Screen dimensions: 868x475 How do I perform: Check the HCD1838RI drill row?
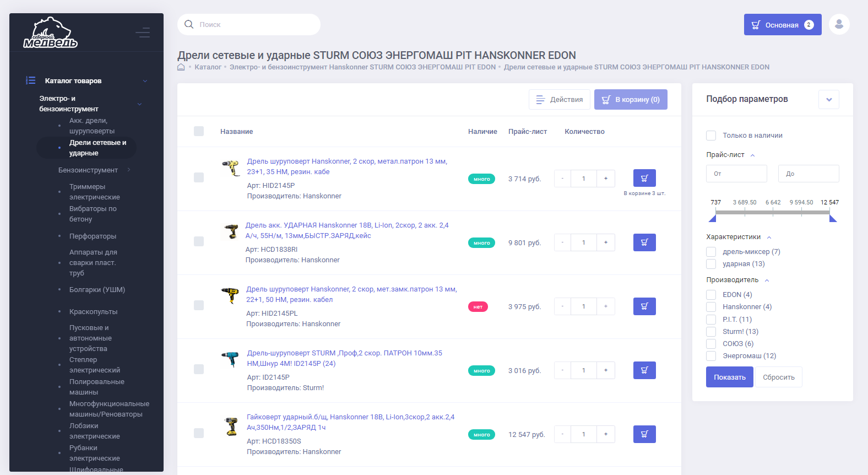tap(199, 241)
